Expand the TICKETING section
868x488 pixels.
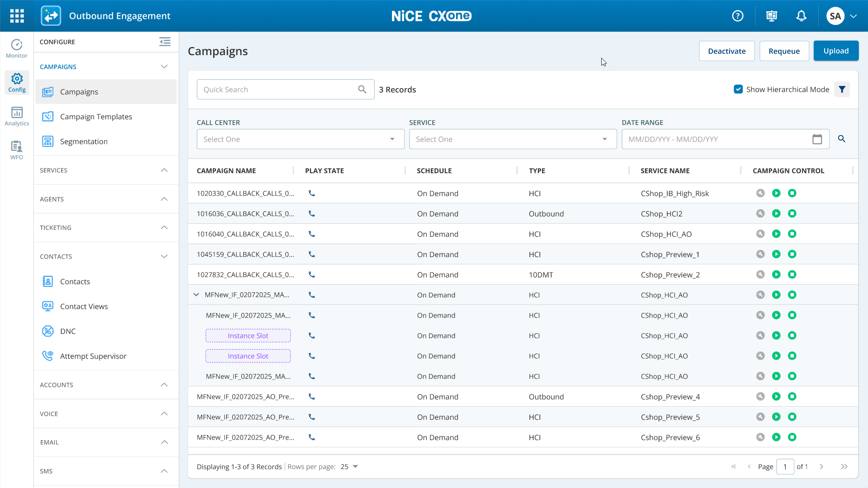point(164,228)
